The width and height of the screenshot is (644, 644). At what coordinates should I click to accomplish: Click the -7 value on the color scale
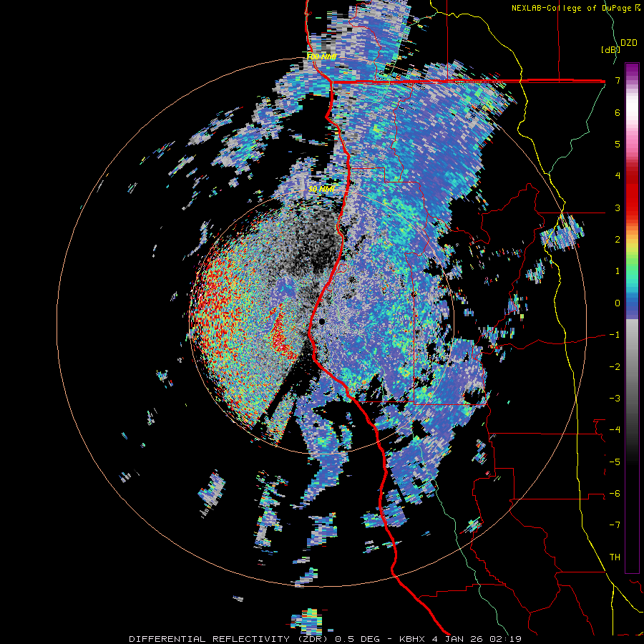coord(615,525)
